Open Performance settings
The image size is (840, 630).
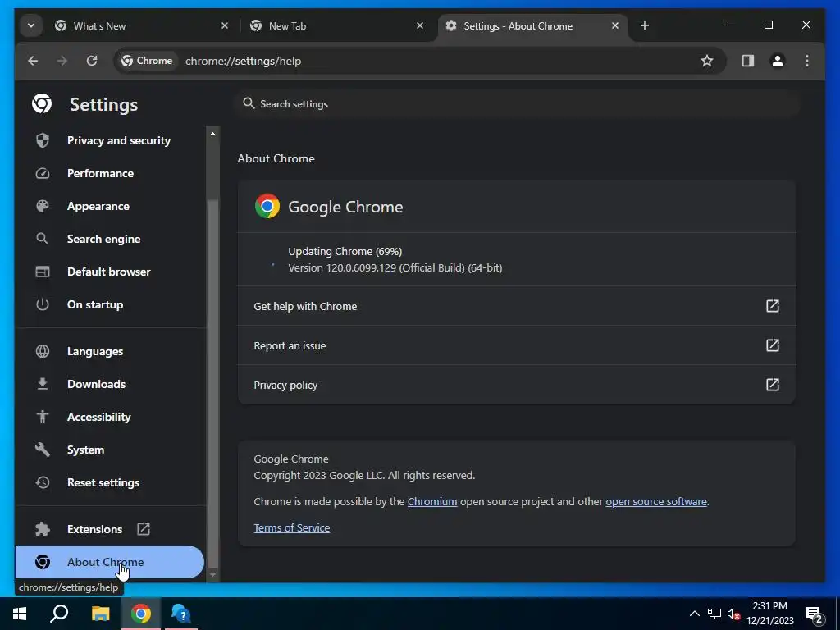point(111,174)
